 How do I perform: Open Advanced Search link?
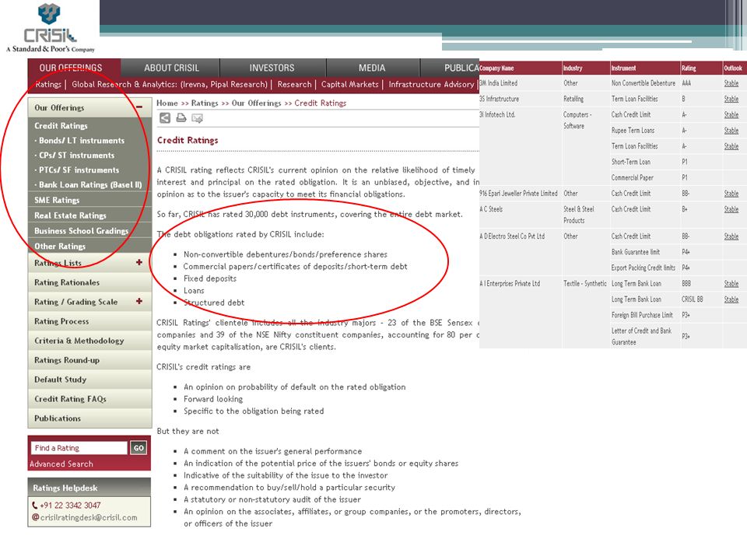tap(61, 464)
